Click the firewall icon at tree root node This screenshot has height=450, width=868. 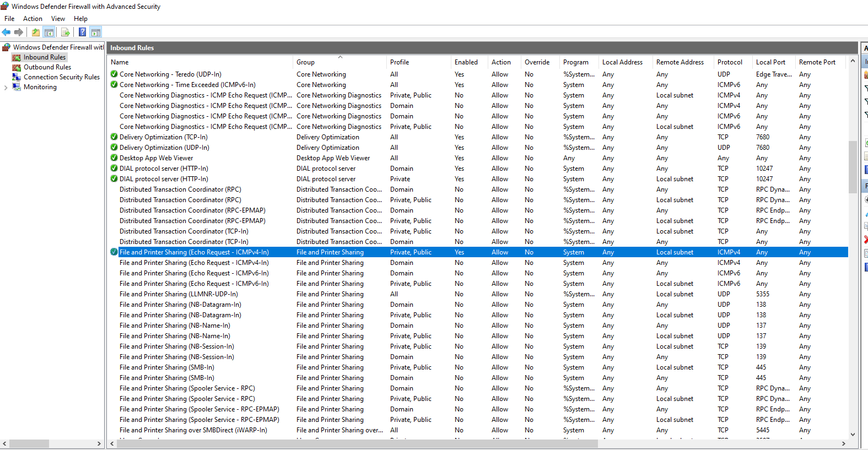[7, 47]
